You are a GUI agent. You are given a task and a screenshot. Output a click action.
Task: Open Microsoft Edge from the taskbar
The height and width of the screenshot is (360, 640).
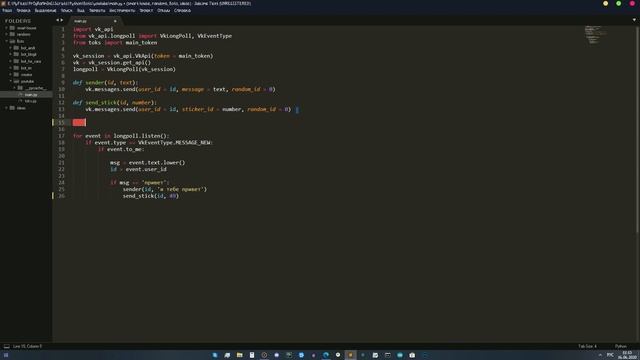326,355
